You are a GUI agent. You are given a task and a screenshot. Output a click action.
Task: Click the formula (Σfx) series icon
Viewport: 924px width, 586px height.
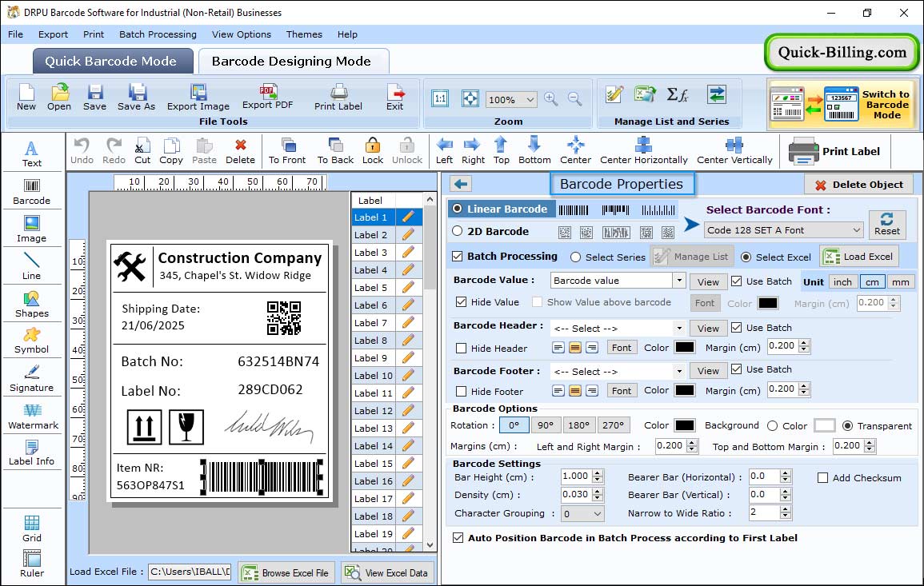pos(677,94)
